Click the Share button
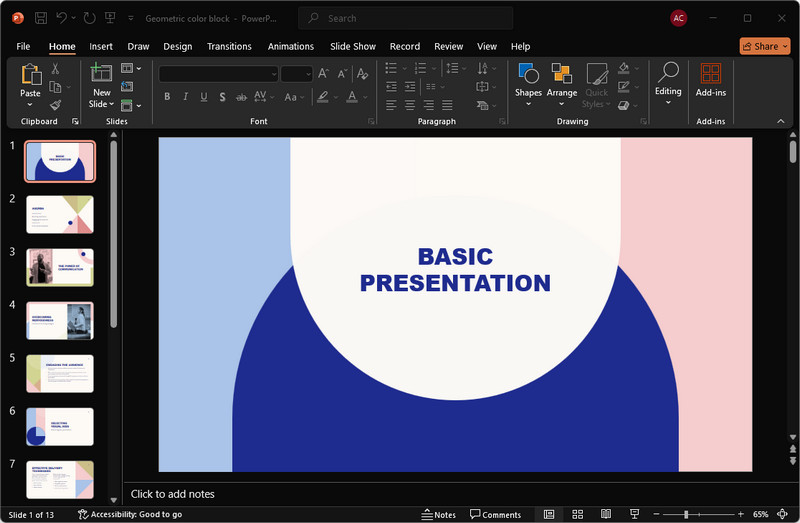This screenshot has height=523, width=800. (x=764, y=46)
